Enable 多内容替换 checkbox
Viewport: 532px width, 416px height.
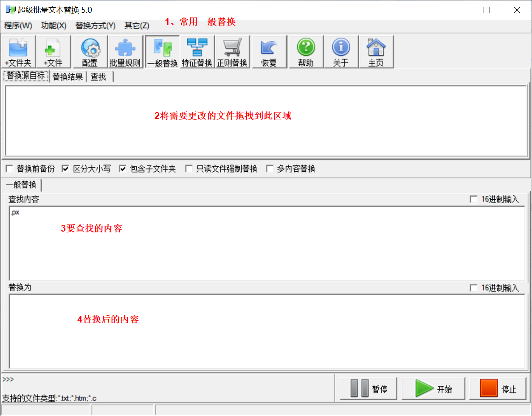270,169
